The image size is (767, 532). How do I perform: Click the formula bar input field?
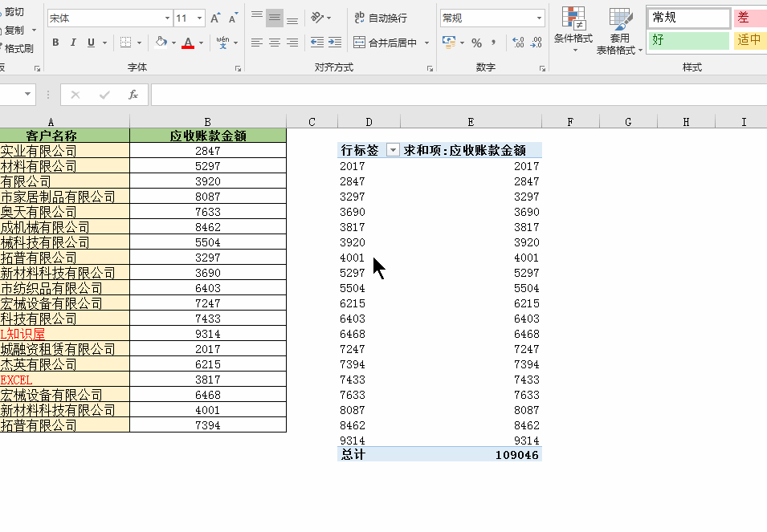coord(459,95)
